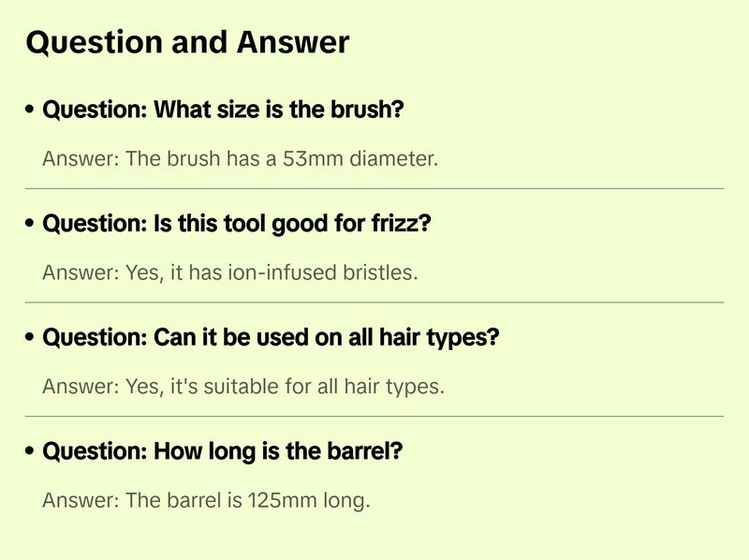Click the bullet before the brush size question

31,111
